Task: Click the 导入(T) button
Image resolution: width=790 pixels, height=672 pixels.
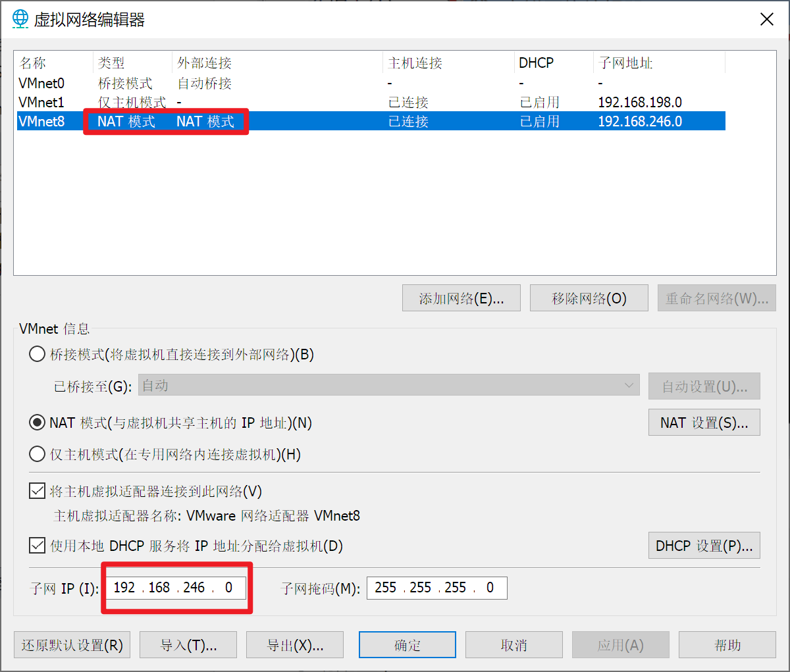Action: click(188, 645)
